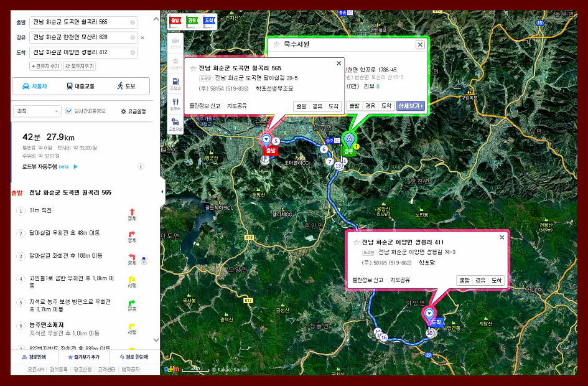Click the green 경유 flag in map toolbar
Image resolution: width=588 pixels, height=386 pixels.
192,21
